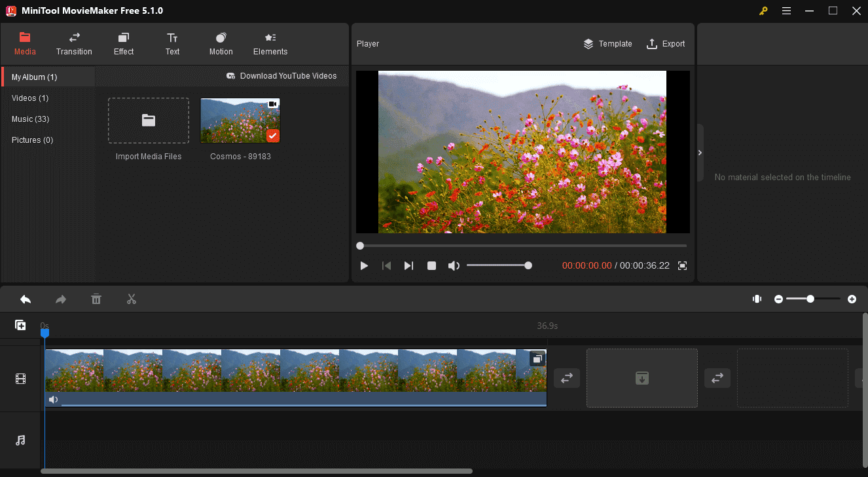Open the Template button
This screenshot has width=868, height=477.
click(607, 44)
